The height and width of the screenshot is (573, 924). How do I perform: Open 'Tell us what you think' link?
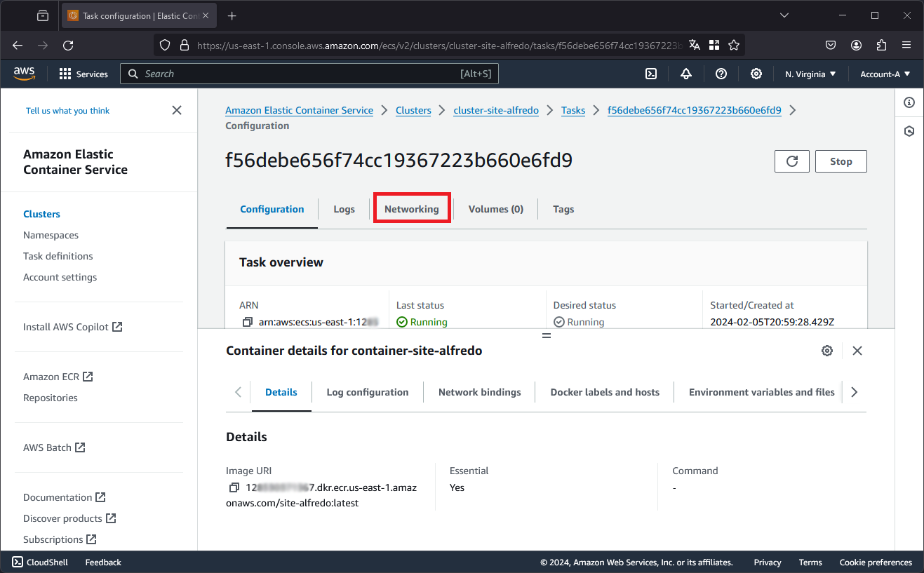coord(68,111)
